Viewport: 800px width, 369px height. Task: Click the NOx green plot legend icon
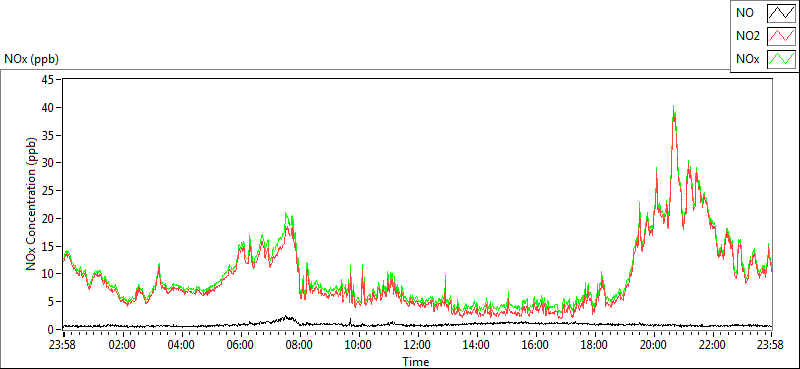pos(782,59)
